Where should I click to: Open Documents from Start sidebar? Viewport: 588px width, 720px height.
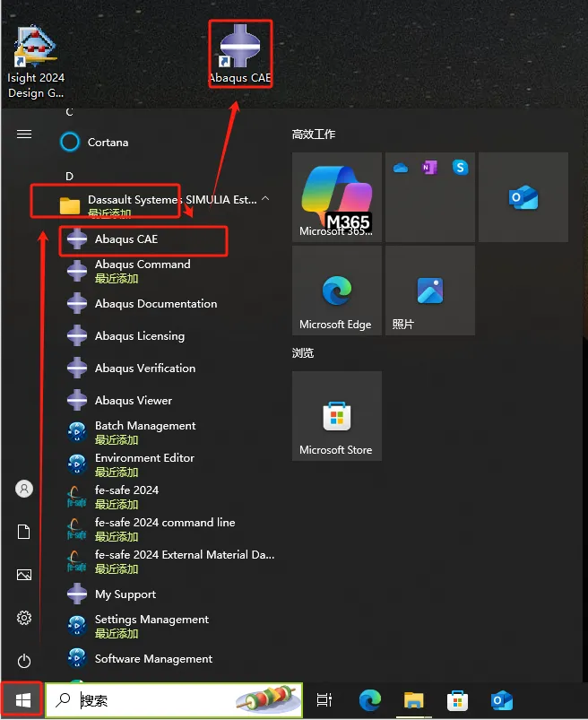[x=24, y=532]
